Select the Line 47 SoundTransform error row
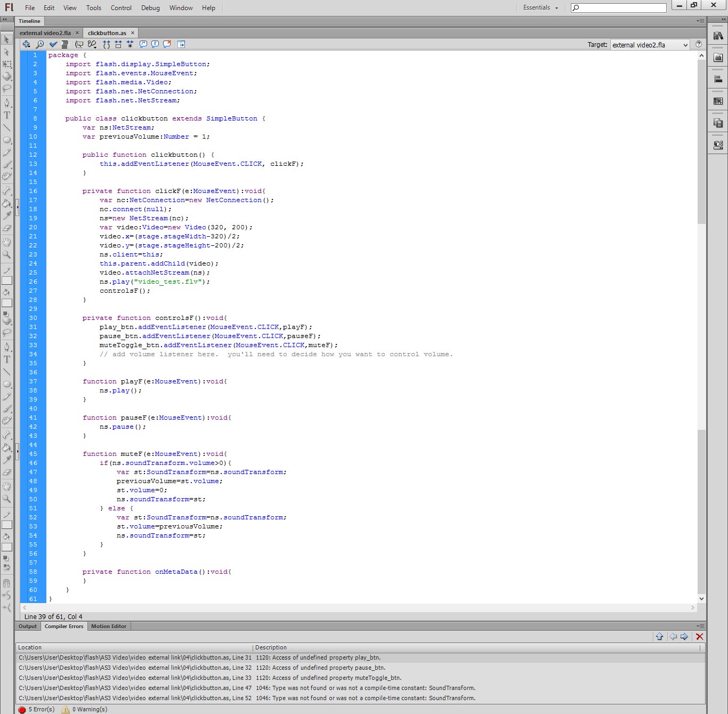 tap(360, 688)
